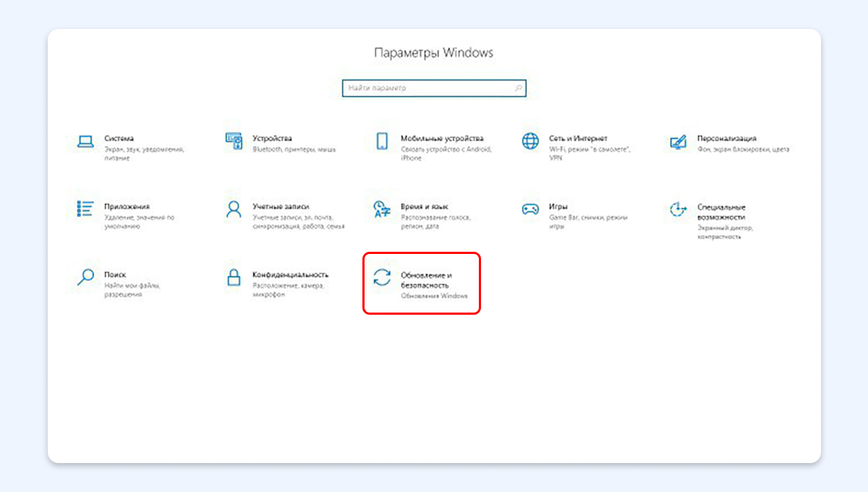The height and width of the screenshot is (492, 868).
Task: Open the Специальные возможности icon
Action: pos(678,210)
